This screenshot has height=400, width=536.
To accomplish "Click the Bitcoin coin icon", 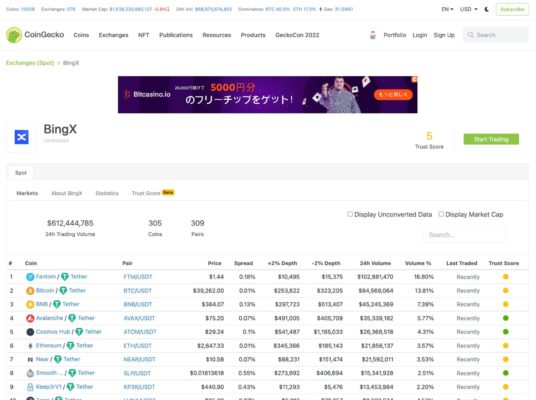I will click(x=30, y=291).
